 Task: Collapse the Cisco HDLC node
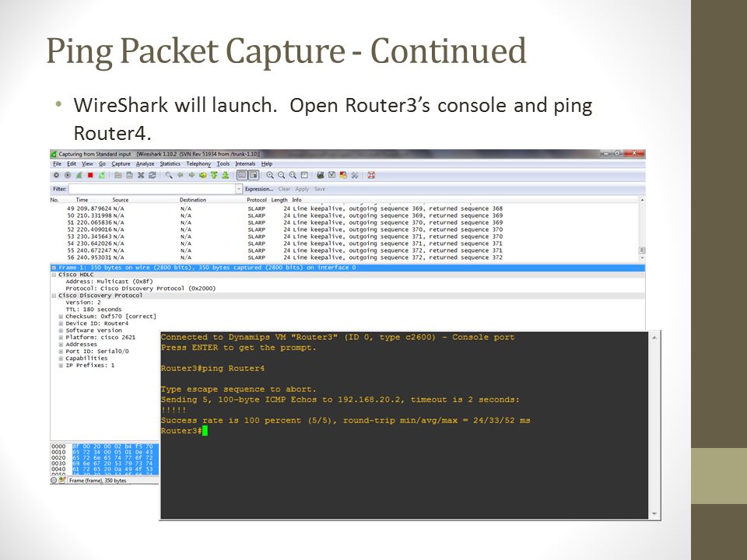pyautogui.click(x=54, y=275)
